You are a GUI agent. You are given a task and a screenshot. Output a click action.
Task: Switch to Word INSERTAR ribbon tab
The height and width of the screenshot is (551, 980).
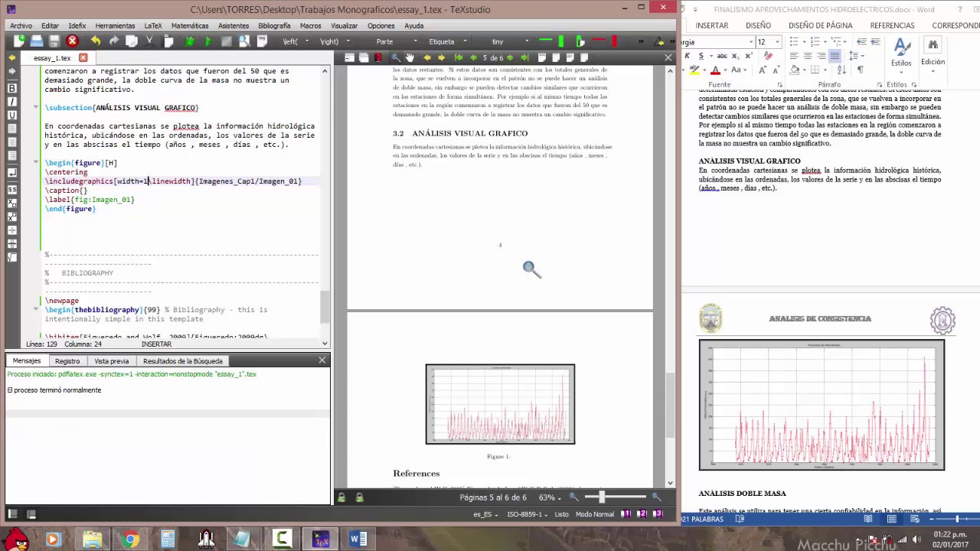click(x=712, y=25)
